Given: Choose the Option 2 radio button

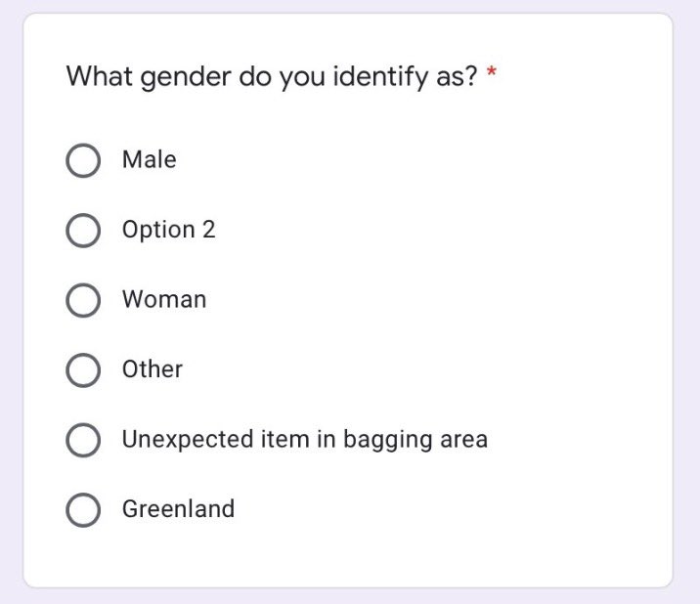Looking at the screenshot, I should 83,231.
